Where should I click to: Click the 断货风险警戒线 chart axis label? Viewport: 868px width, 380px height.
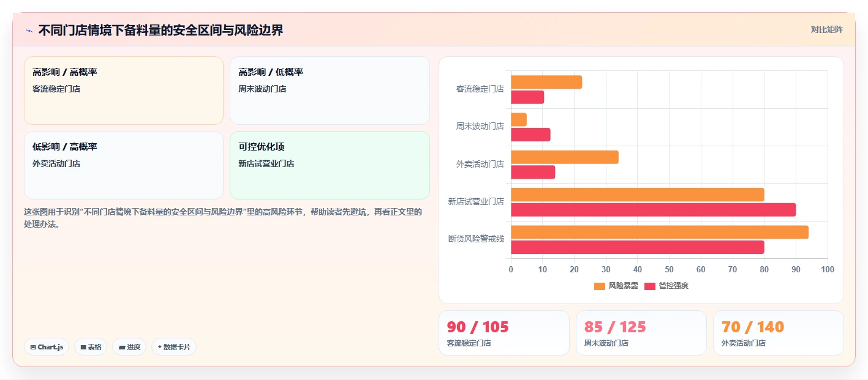(476, 239)
